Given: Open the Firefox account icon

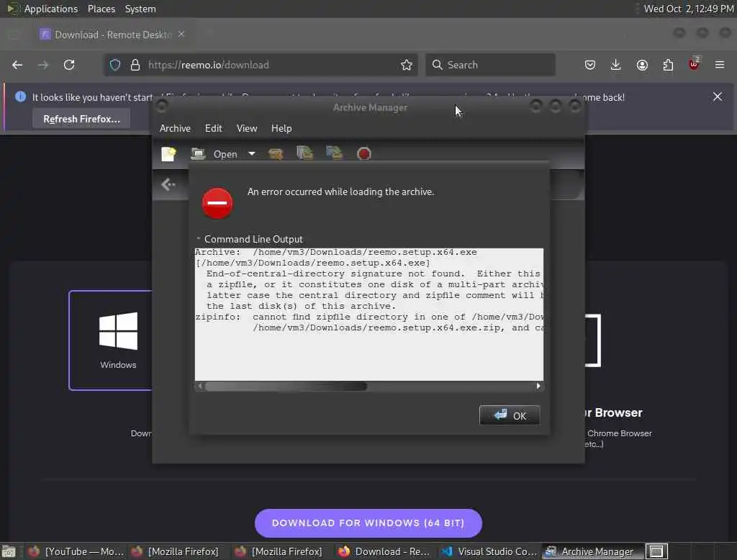Looking at the screenshot, I should [642, 65].
